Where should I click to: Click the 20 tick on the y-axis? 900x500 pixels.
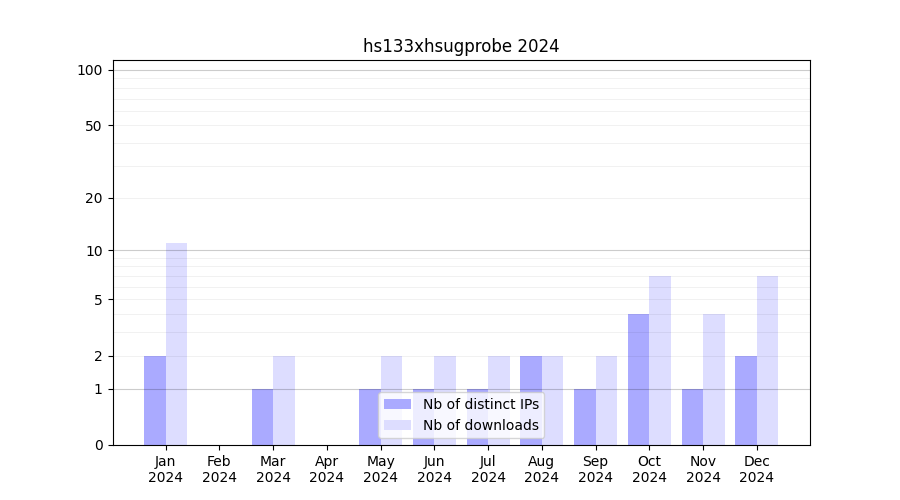tap(94, 198)
